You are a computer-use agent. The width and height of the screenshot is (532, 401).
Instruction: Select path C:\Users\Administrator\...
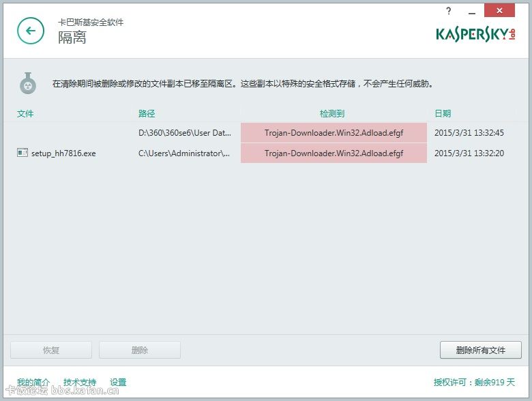pos(184,153)
